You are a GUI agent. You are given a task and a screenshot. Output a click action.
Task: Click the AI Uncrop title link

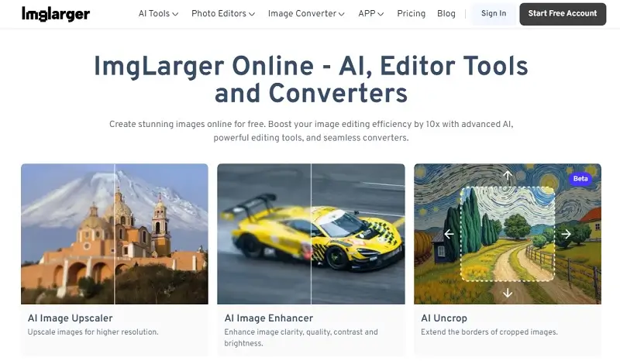coord(444,318)
